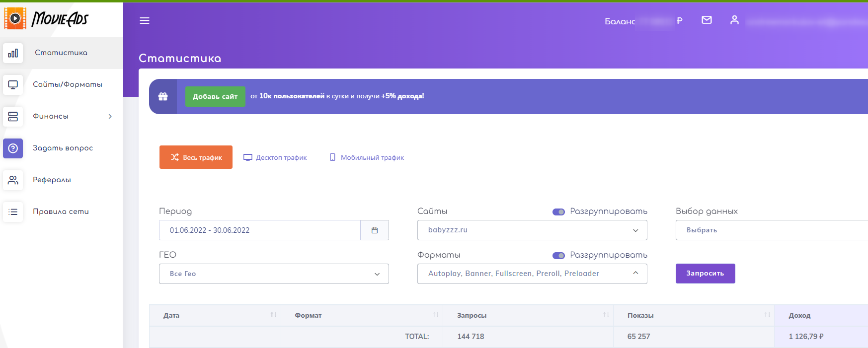Screen dimensions: 868x348
Task: Click the total requests value 144 718
Action: tap(471, 337)
